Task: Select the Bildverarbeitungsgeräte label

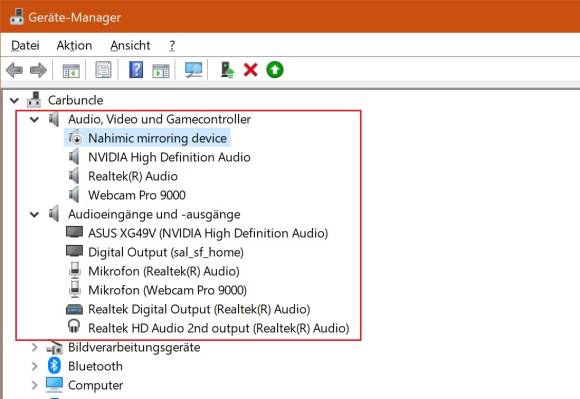Action: coord(134,347)
